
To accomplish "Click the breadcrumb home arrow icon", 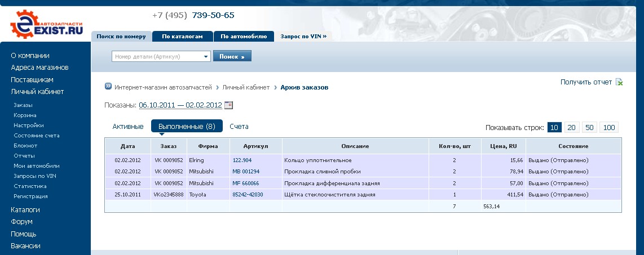I will pyautogui.click(x=108, y=87).
